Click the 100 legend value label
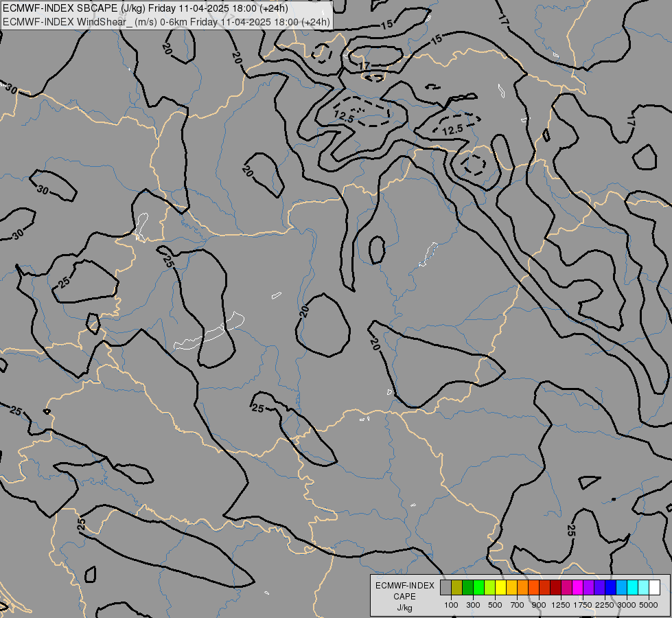This screenshot has width=672, height=618. [x=451, y=605]
